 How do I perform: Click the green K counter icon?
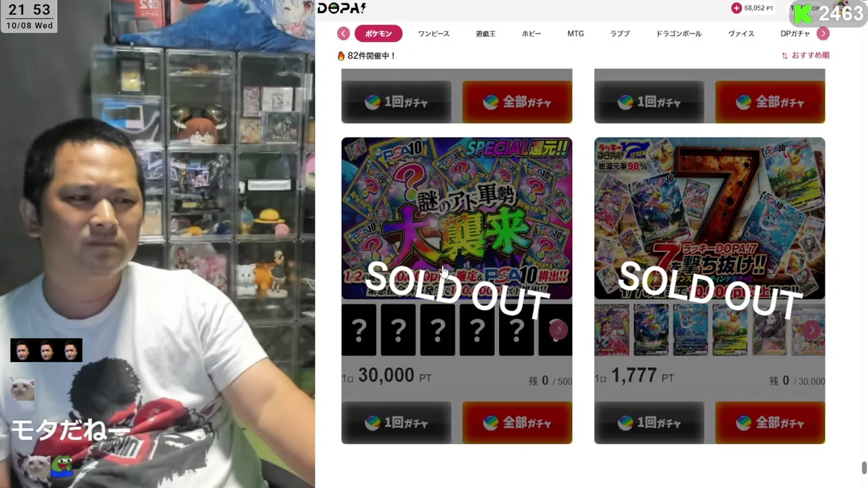(804, 14)
